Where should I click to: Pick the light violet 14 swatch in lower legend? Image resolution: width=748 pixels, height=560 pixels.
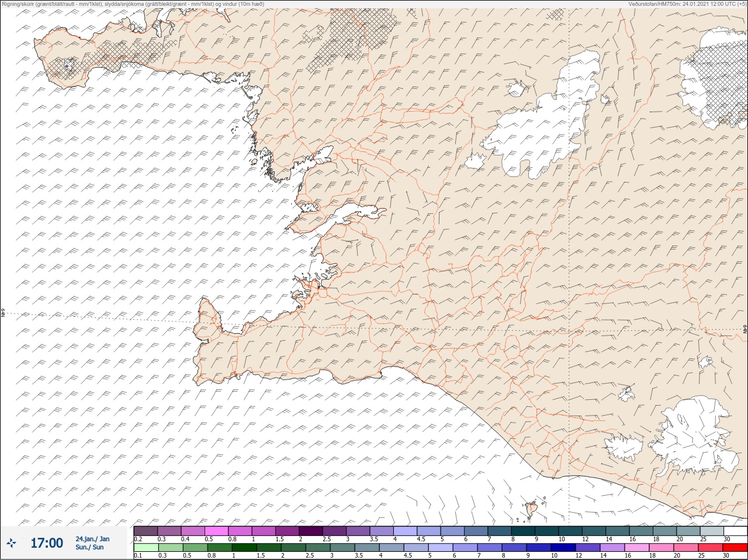612,548
